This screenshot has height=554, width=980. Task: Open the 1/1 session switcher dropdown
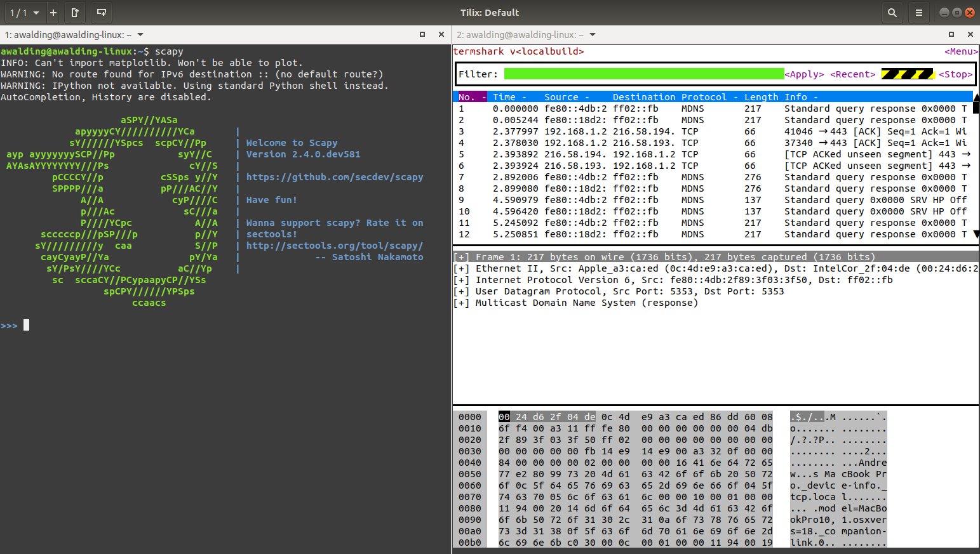tap(24, 13)
